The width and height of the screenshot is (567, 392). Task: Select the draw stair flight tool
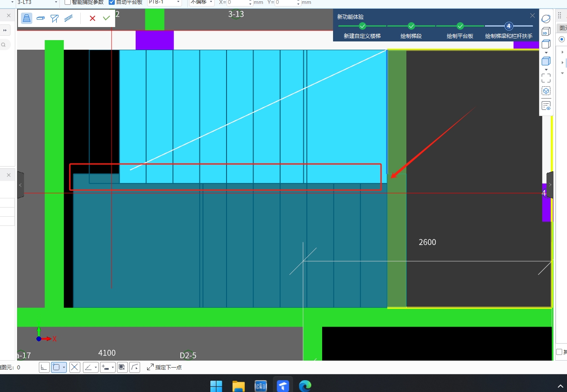click(x=27, y=18)
